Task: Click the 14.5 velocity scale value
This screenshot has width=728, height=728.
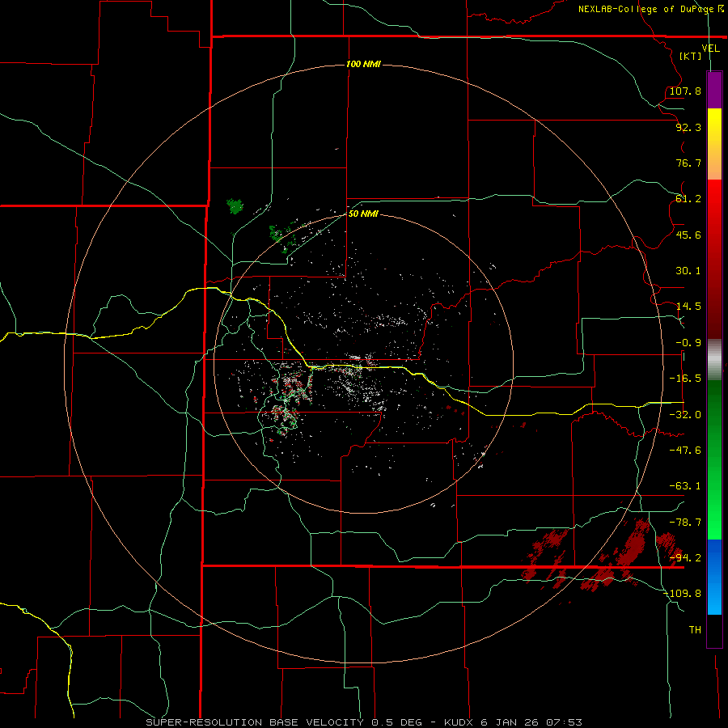Action: [688, 307]
